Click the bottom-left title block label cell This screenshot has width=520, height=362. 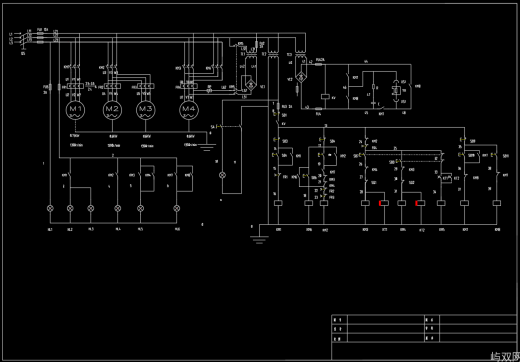pos(340,338)
